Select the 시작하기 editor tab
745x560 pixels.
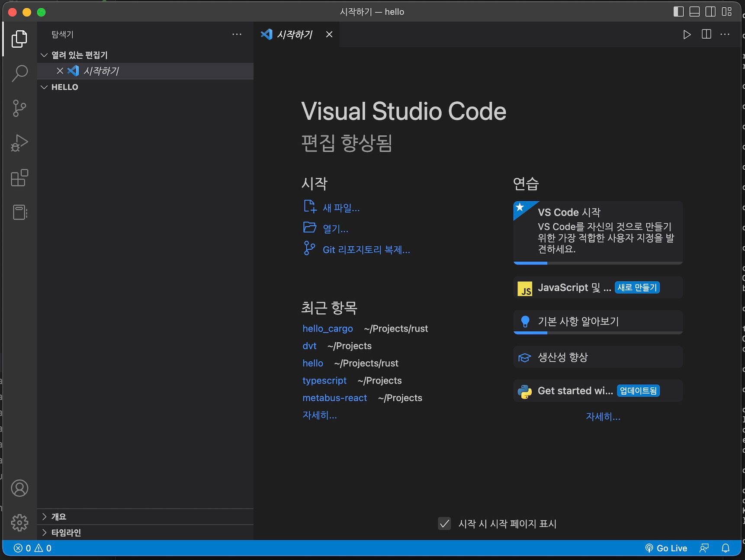[x=294, y=35]
